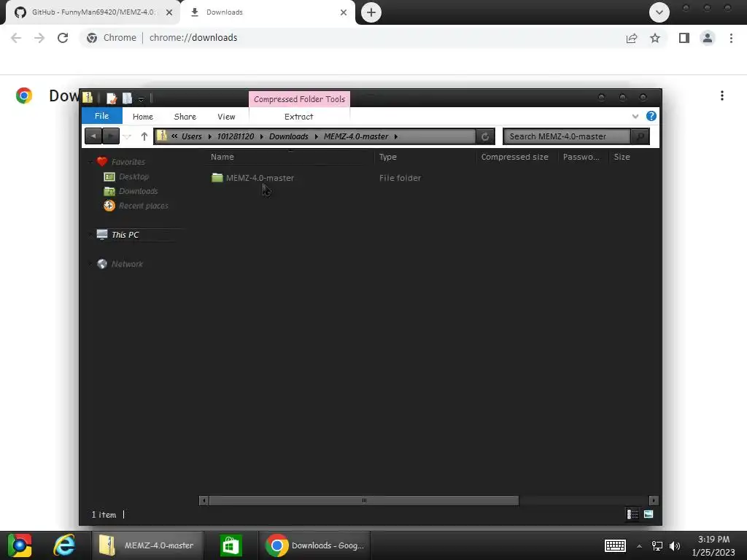Click the horizontal scrollbar thumb in the file list
The image size is (747, 560).
(364, 500)
